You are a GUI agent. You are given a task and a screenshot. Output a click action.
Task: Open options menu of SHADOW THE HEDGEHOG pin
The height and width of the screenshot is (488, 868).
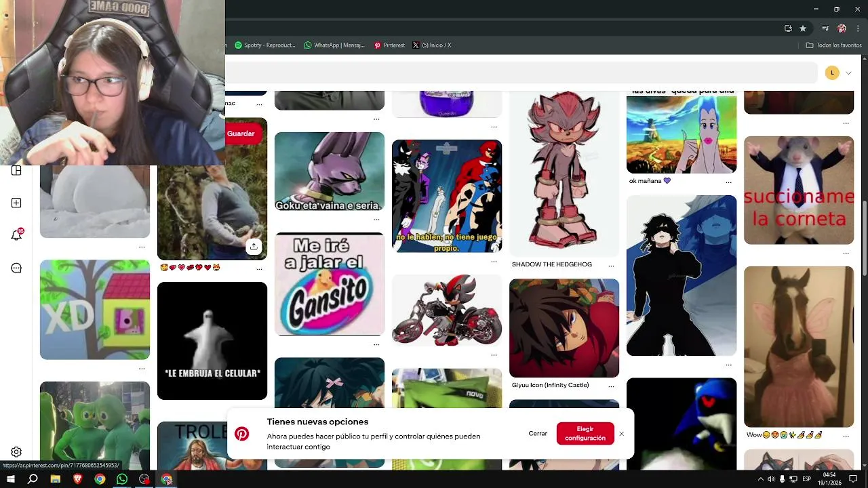[611, 266]
